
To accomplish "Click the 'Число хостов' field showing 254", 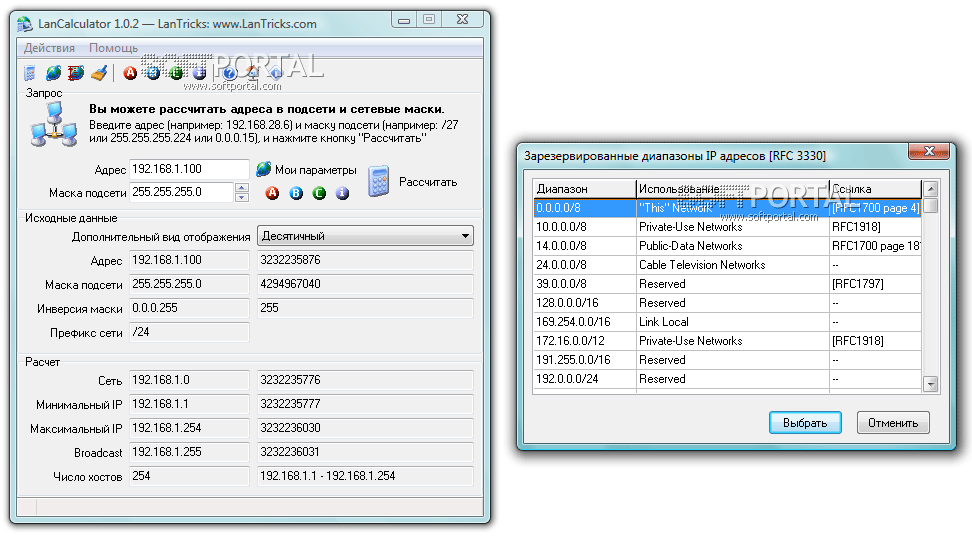I will (189, 476).
